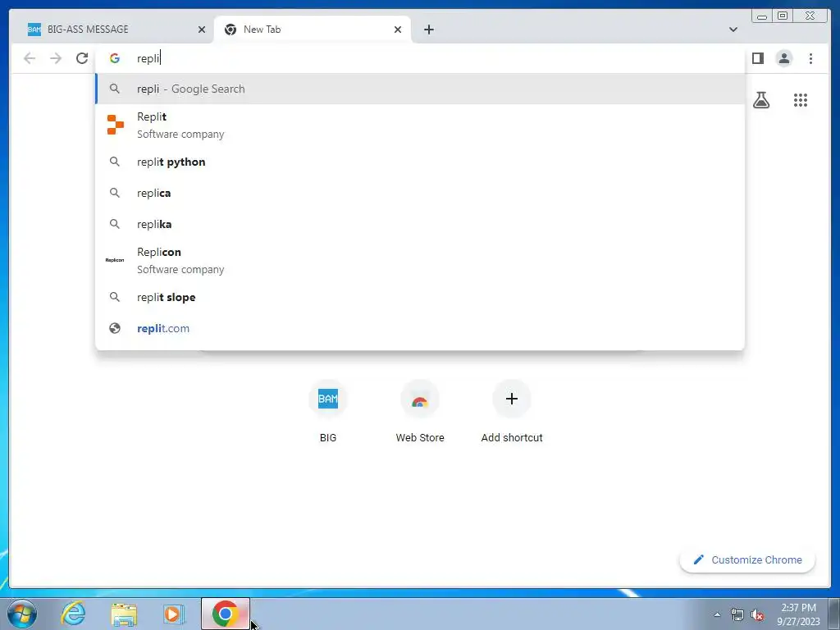Open the Google apps grid
Viewport: 840px width, 630px height.
(801, 100)
